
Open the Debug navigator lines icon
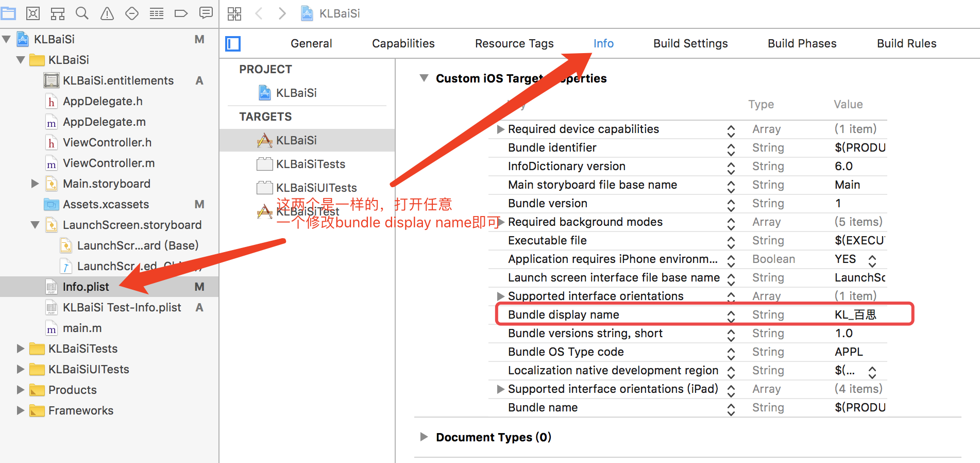[157, 13]
